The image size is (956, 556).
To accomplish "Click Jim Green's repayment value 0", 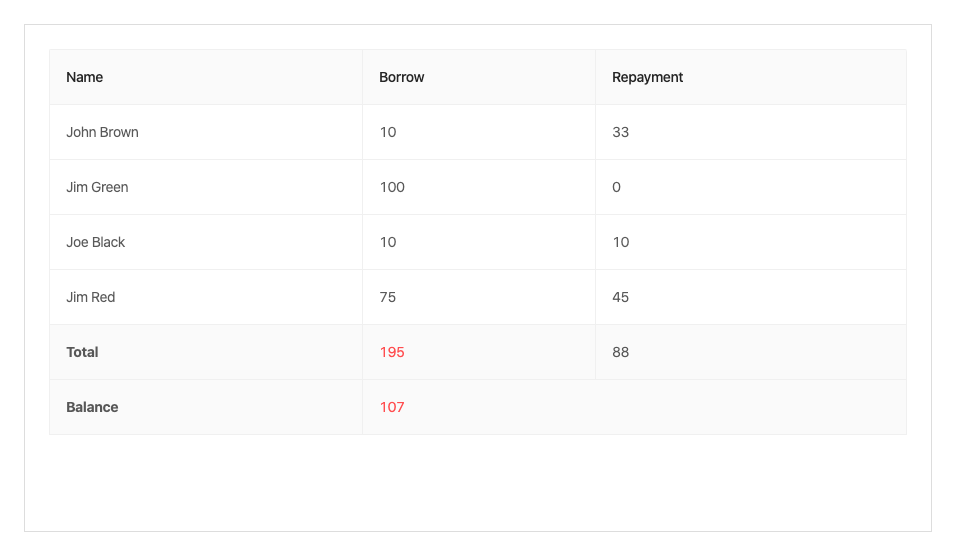I will click(617, 187).
